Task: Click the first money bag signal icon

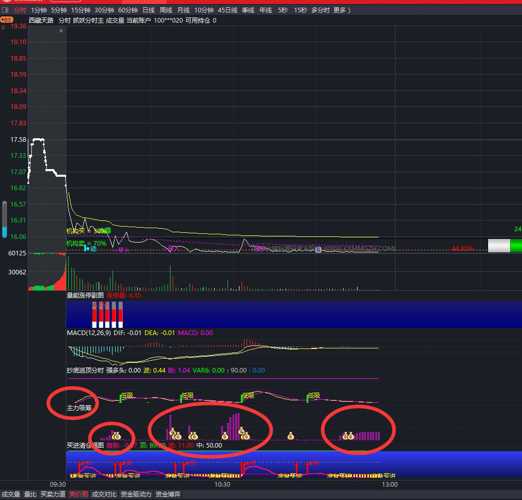Action: pyautogui.click(x=116, y=435)
